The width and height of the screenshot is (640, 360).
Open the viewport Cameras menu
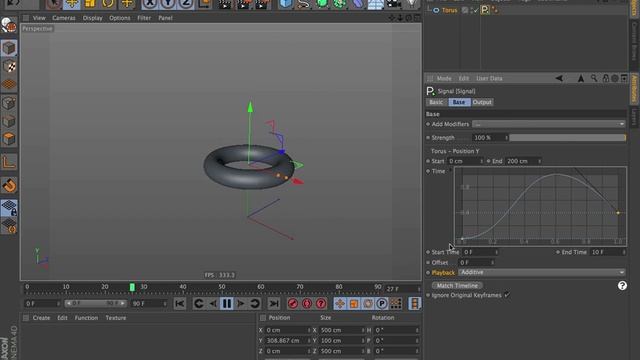click(x=64, y=18)
